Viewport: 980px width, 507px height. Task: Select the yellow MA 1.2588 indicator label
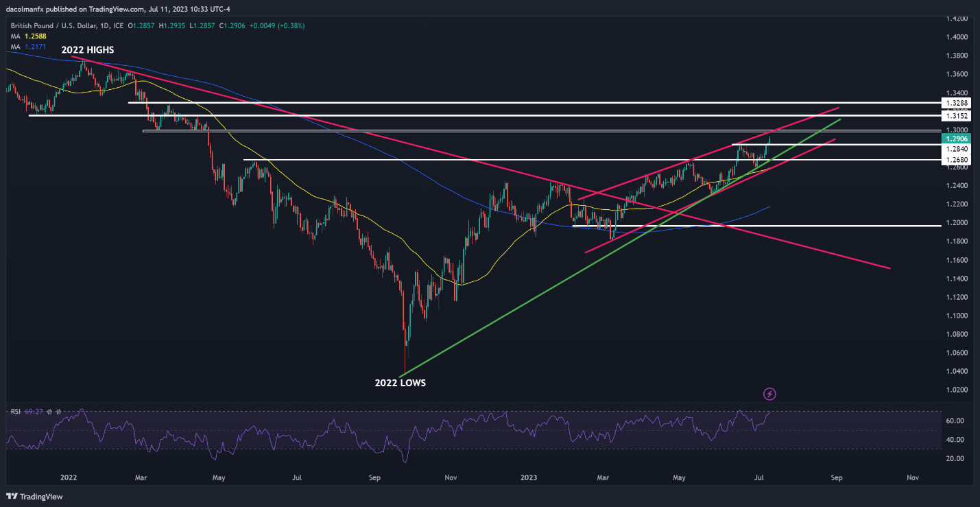coord(28,36)
